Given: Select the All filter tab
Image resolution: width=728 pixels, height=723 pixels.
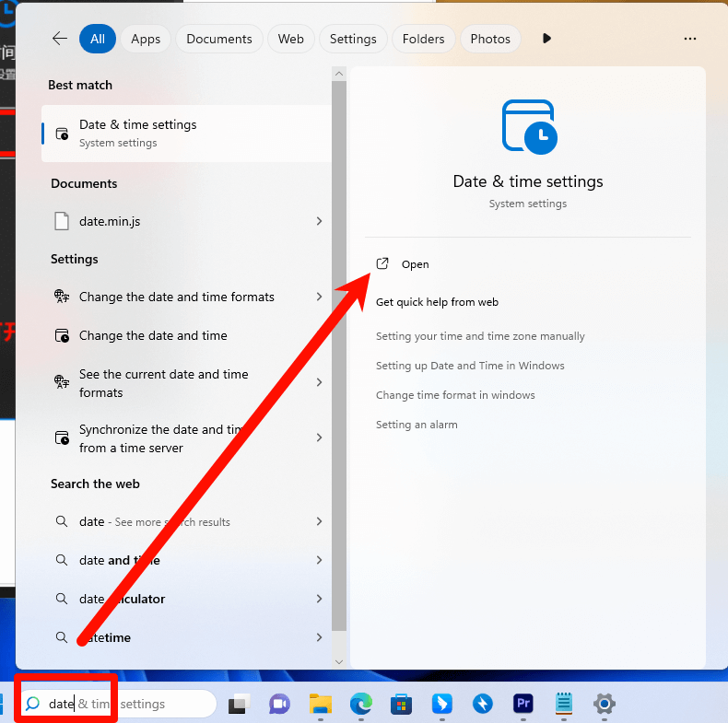Looking at the screenshot, I should tap(98, 39).
